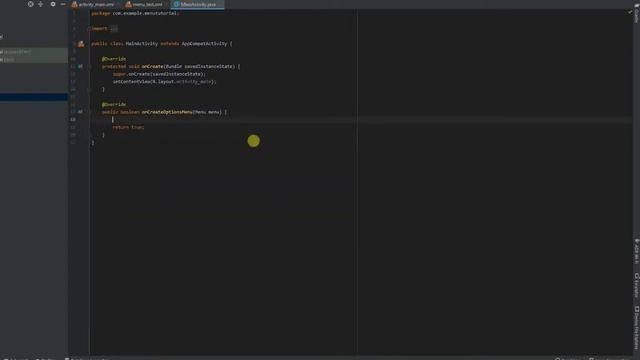Click on setContentView(R.layout.activity_main) line
Viewport: 640px width, 360px height.
164,82
